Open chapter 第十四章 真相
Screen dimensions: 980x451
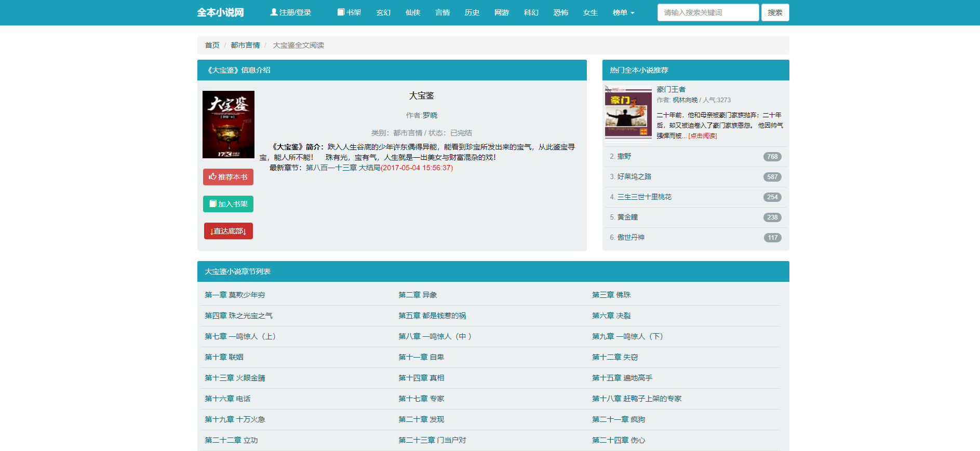421,378
